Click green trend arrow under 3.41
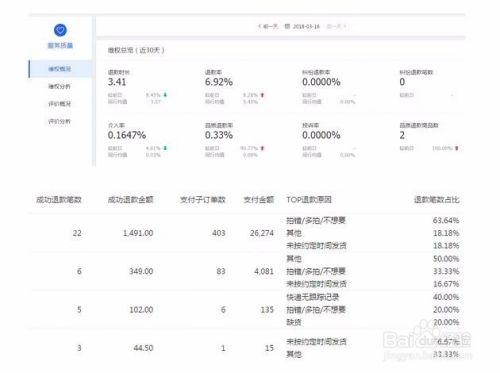This screenshot has height=373, width=500. [165, 95]
